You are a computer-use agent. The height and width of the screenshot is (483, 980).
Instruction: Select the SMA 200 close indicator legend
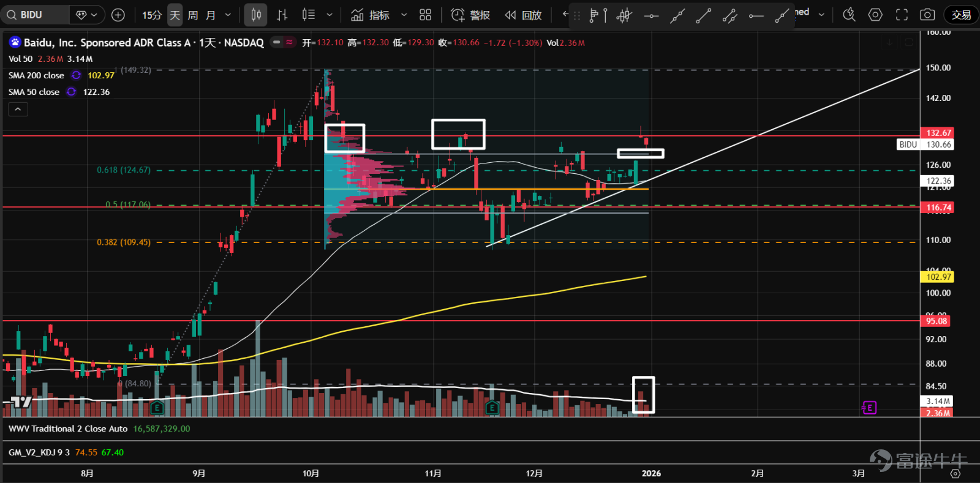[36, 75]
